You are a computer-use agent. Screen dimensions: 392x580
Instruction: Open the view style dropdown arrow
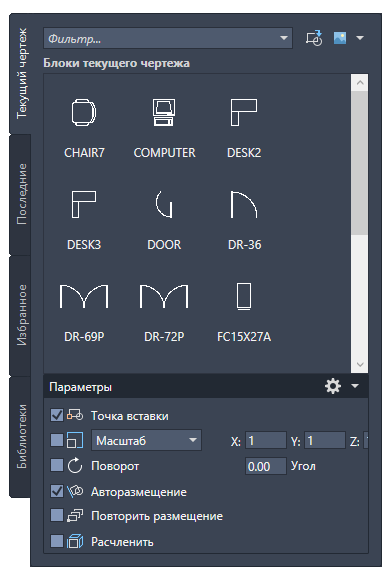360,38
